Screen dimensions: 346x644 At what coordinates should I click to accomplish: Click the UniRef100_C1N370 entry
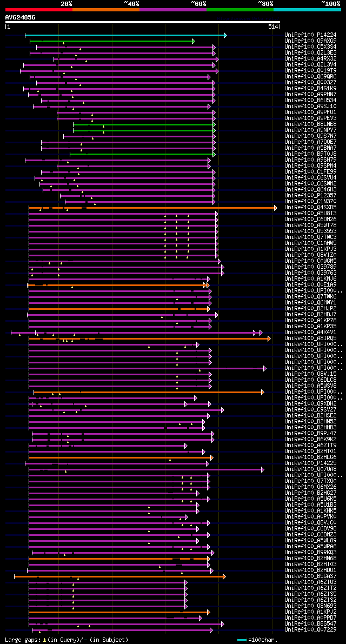click(310, 202)
